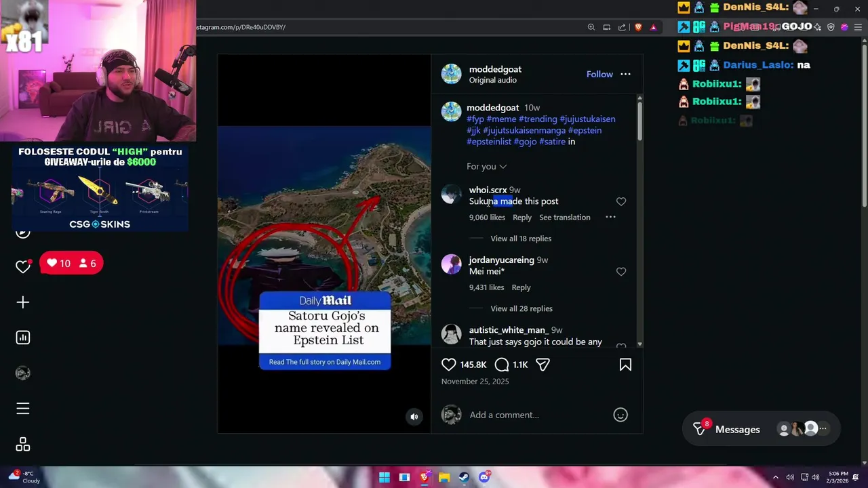868x488 pixels.
Task: Open Brave Rewards triangle icon
Action: 653,27
